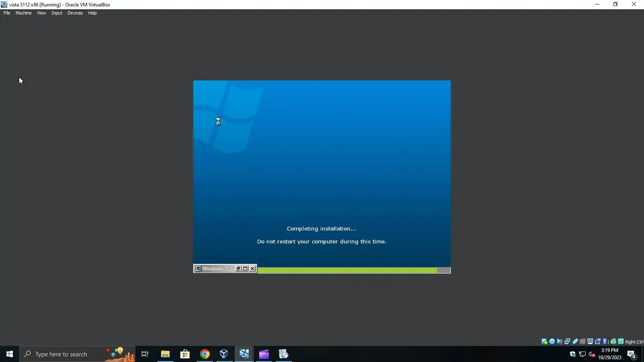This screenshot has height=362, width=644.
Task: Open Microsoft Store from taskbar
Action: pyautogui.click(x=185, y=354)
